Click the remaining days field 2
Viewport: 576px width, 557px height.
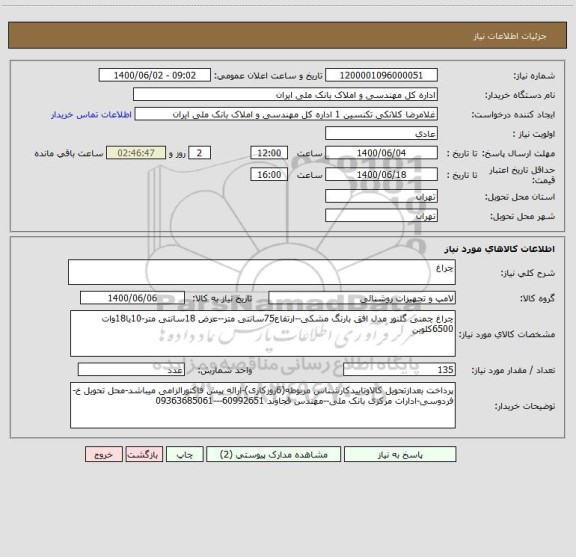pyautogui.click(x=199, y=153)
